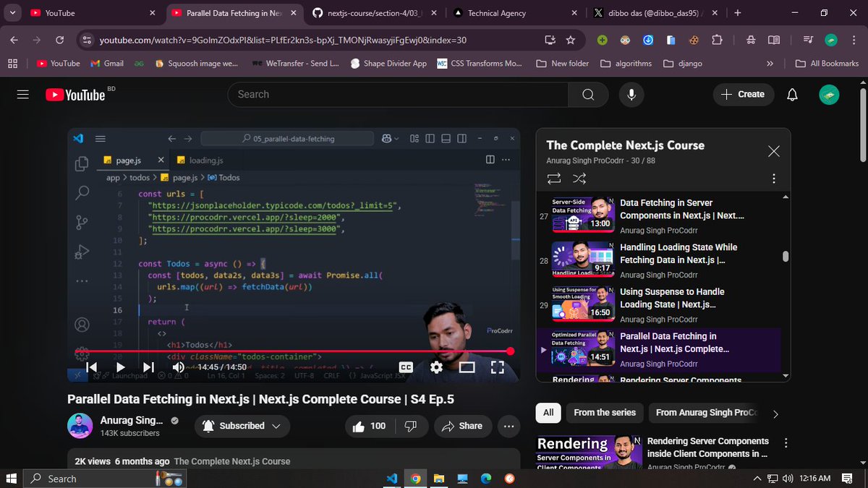Like the video with 100 likes
Image resolution: width=868 pixels, height=488 pixels.
(369, 426)
